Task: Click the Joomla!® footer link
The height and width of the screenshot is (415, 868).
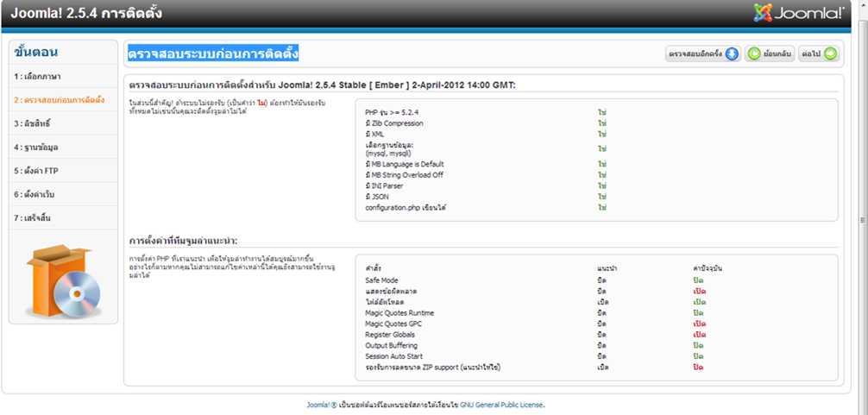Action: point(322,405)
